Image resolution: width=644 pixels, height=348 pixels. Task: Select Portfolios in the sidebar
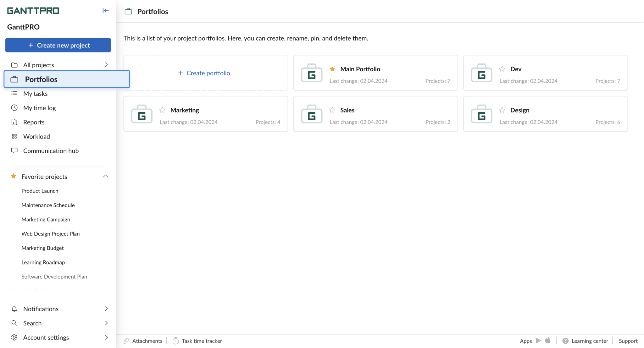(x=41, y=79)
